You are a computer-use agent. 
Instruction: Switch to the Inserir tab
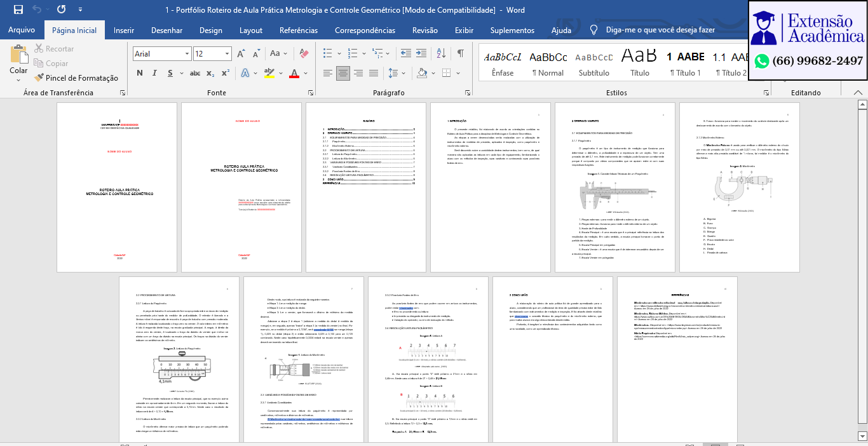(124, 30)
